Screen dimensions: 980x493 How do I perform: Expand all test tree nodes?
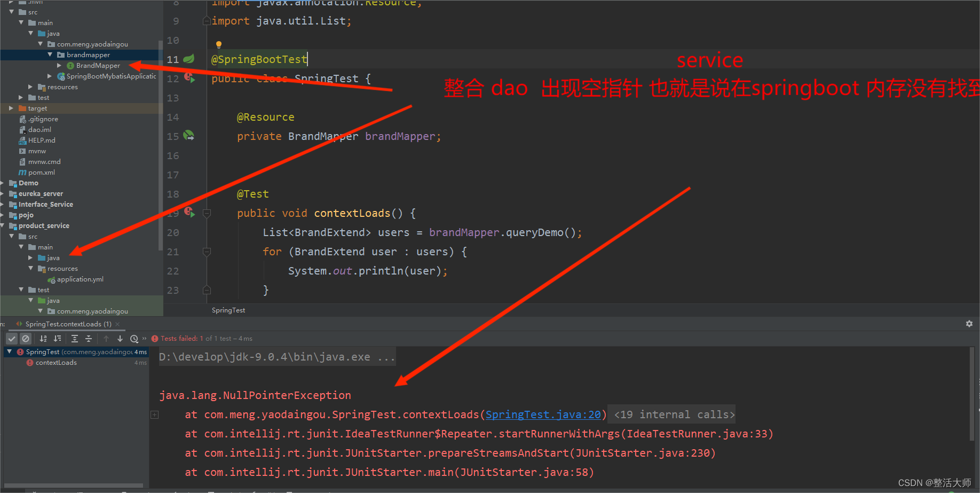(x=75, y=339)
